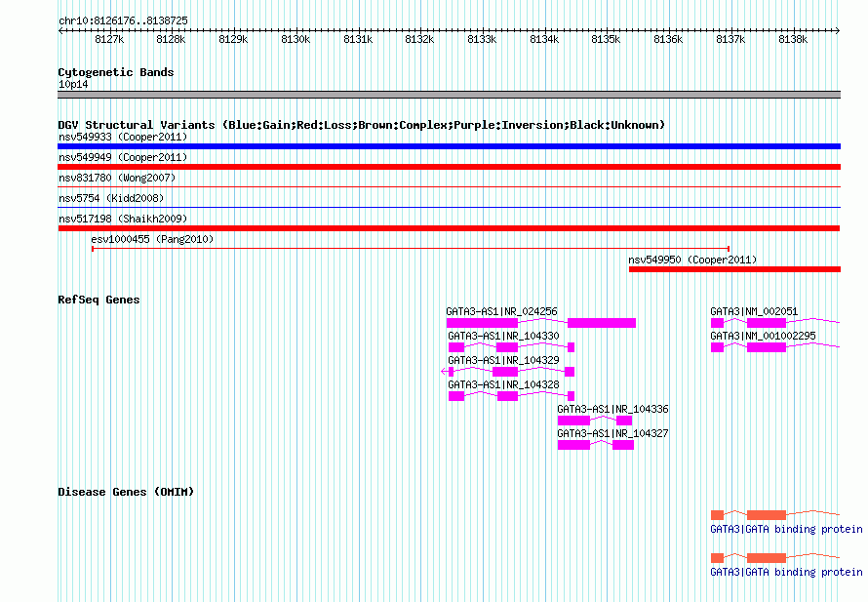Open GATA3|NM_001002295 transcript label
868x602 pixels.
(x=763, y=337)
